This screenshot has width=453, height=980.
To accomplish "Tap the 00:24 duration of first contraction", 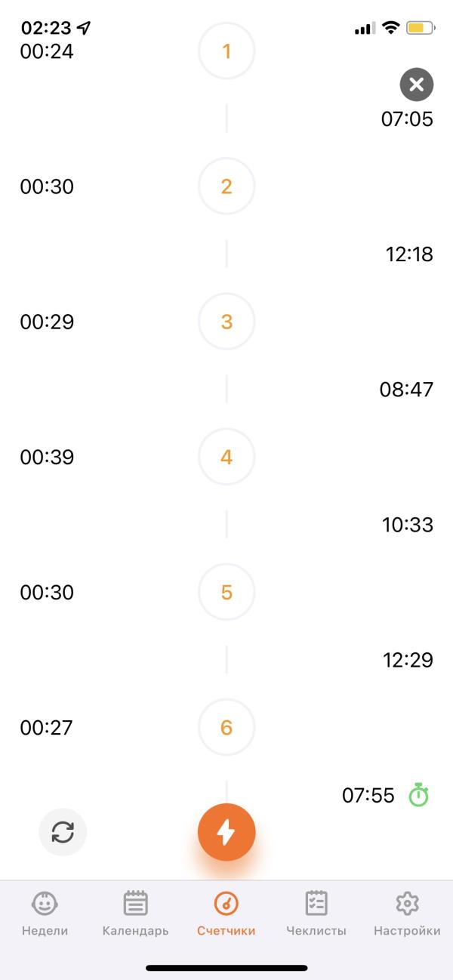I will [x=47, y=51].
